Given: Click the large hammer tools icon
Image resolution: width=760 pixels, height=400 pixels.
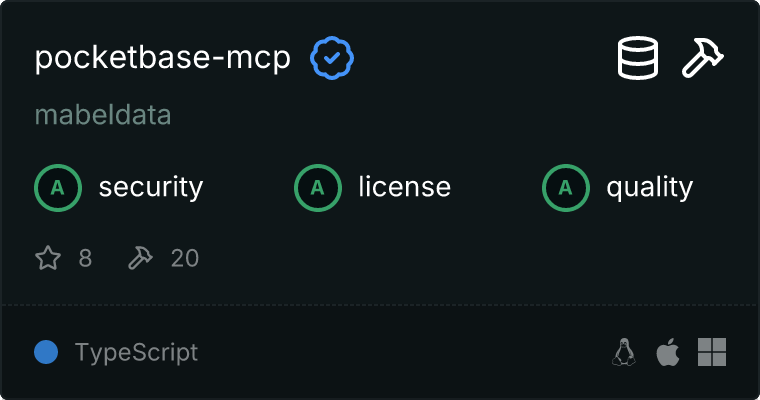Looking at the screenshot, I should tap(703, 58).
